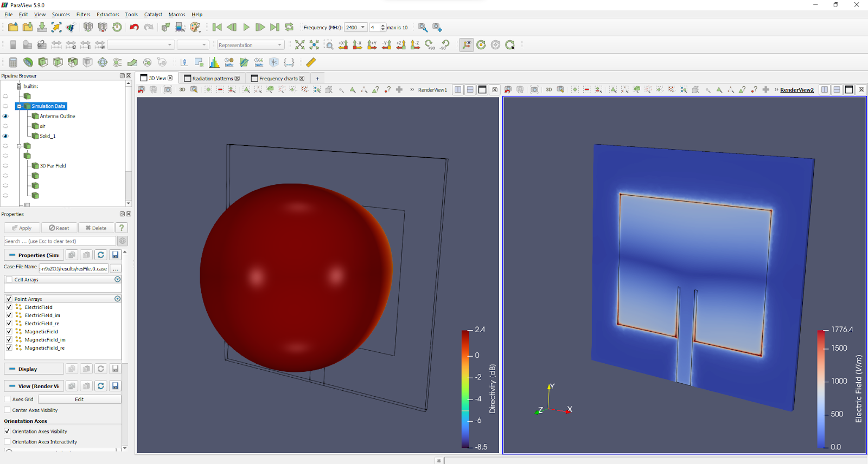The height and width of the screenshot is (464, 868).
Task: Click the Reset button in Properties
Action: pyautogui.click(x=59, y=228)
